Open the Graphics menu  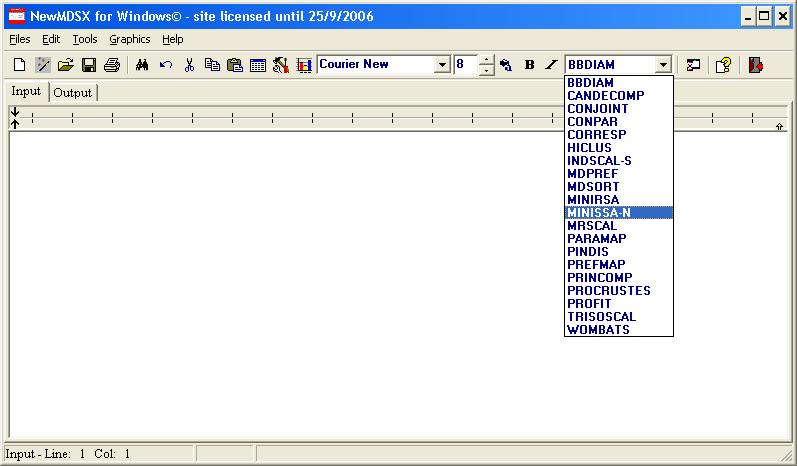pos(130,39)
